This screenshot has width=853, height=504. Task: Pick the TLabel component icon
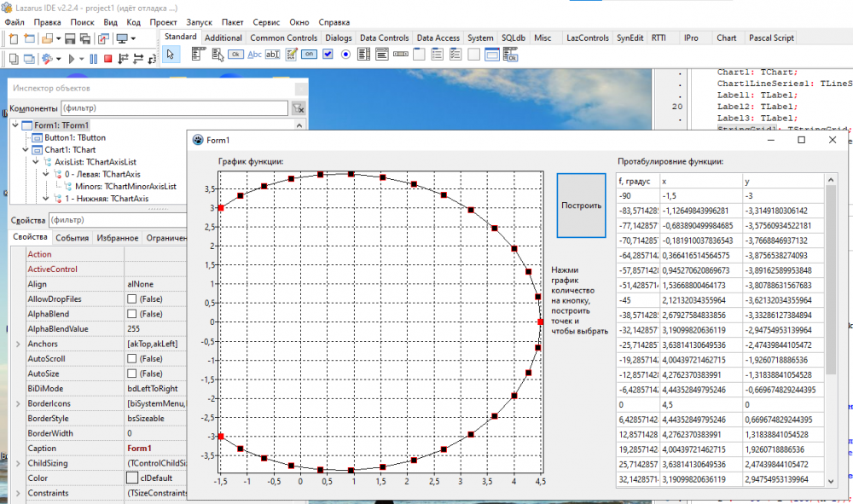[254, 55]
